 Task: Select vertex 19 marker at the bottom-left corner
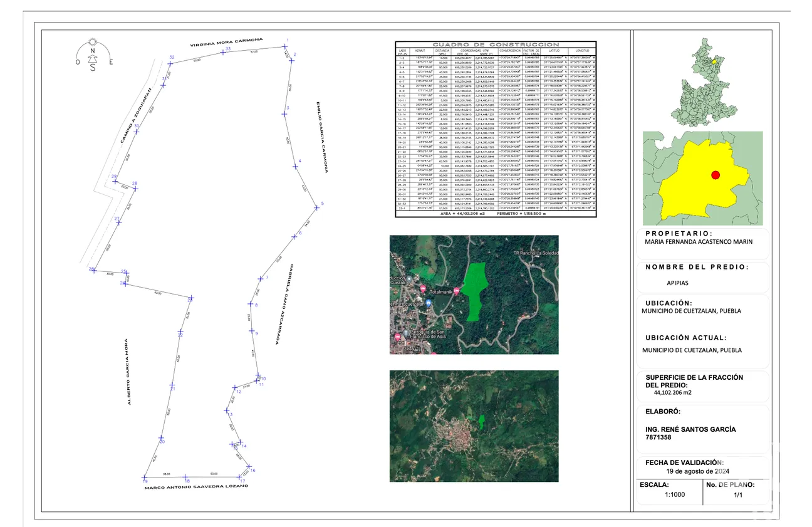pyautogui.click(x=145, y=477)
